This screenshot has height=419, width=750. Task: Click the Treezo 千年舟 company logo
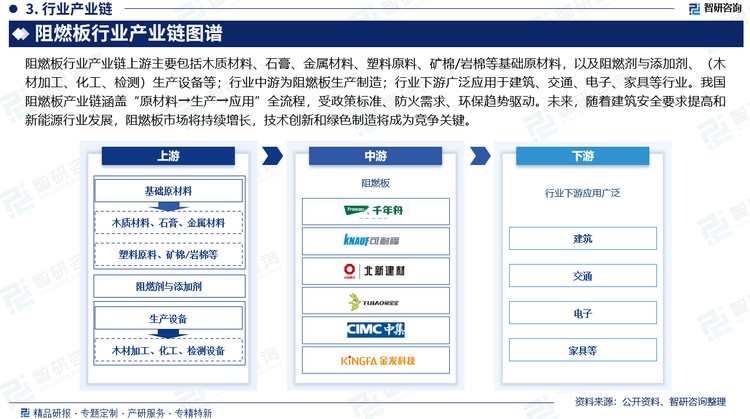pyautogui.click(x=375, y=211)
